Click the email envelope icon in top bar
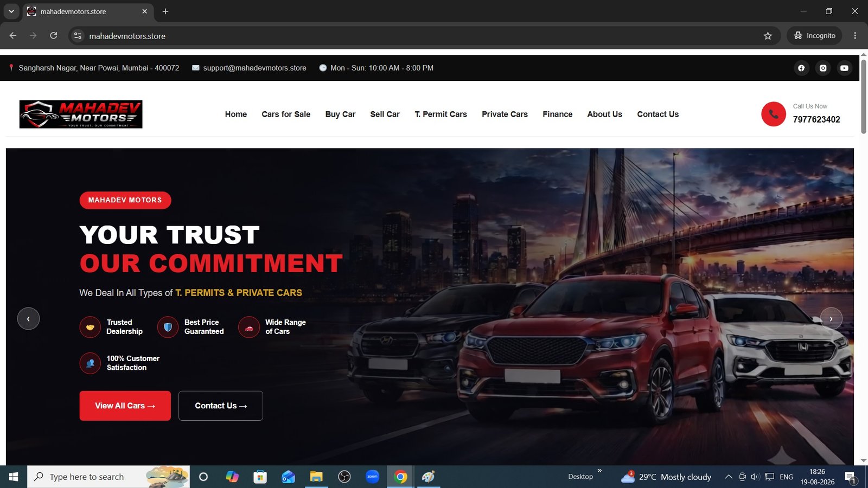 196,68
